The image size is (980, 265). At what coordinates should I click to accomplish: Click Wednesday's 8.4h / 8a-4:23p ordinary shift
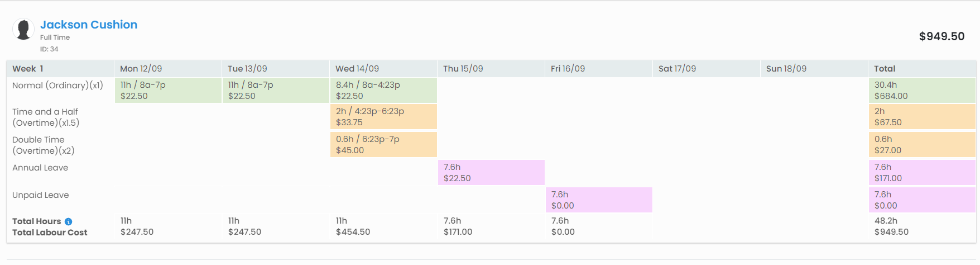coord(383,91)
